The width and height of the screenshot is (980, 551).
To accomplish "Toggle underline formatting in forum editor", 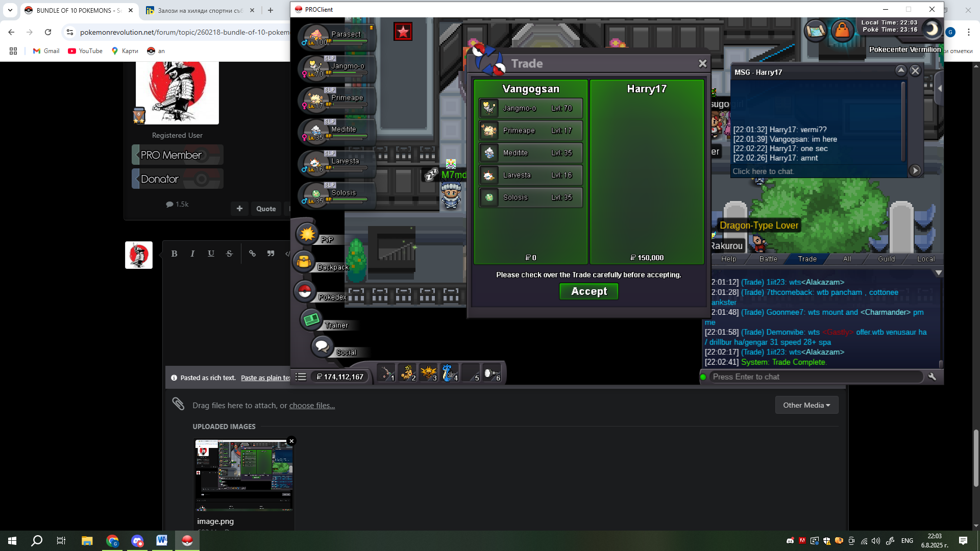I will pos(211,254).
